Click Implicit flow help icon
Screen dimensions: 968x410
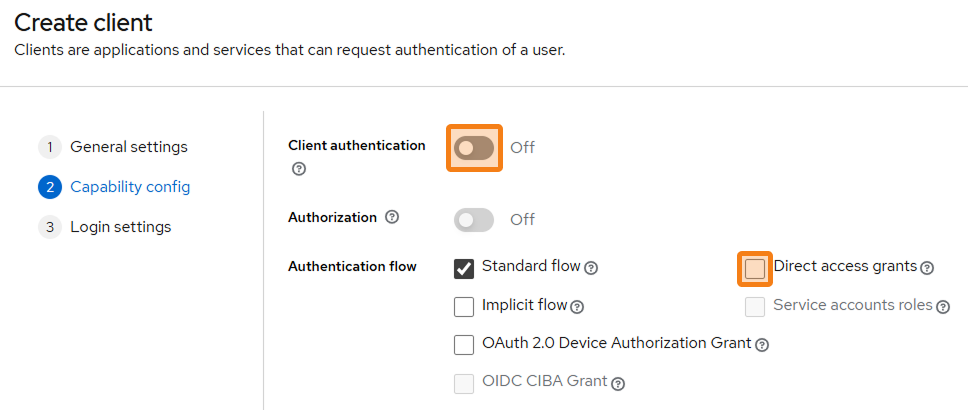[x=577, y=307]
